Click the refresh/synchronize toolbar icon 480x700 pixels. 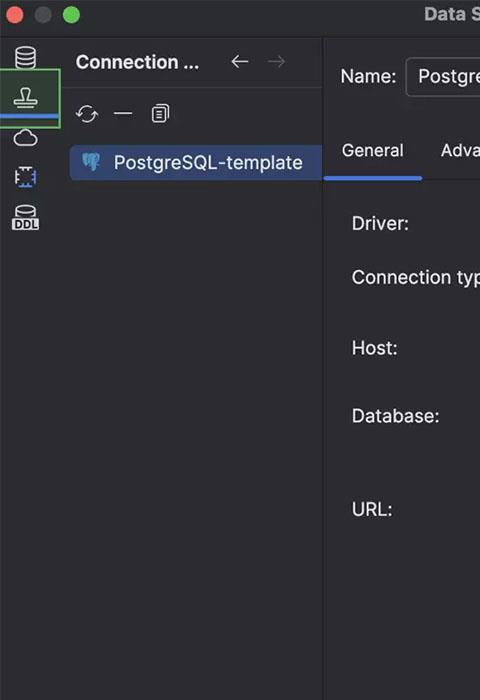coord(87,114)
